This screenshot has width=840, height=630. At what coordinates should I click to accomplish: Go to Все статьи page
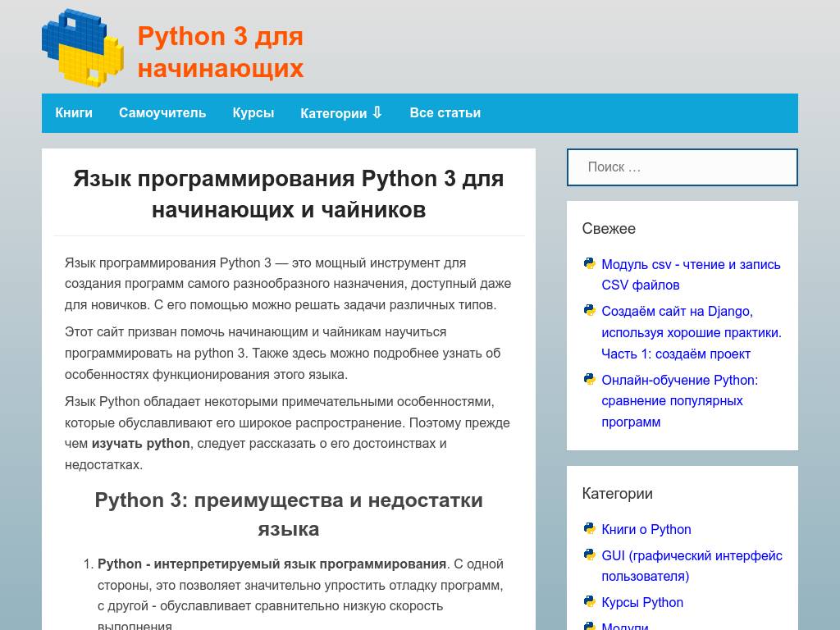pos(445,112)
